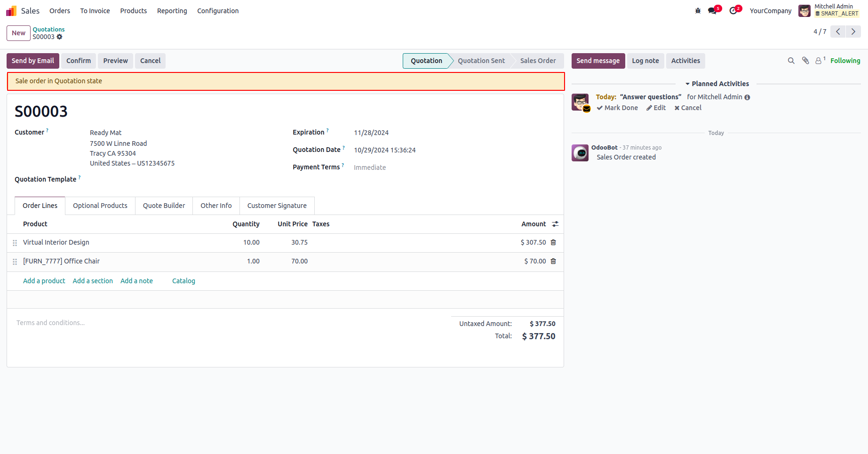Open column options adjust settings dropdown
This screenshot has height=454, width=868.
tap(555, 224)
